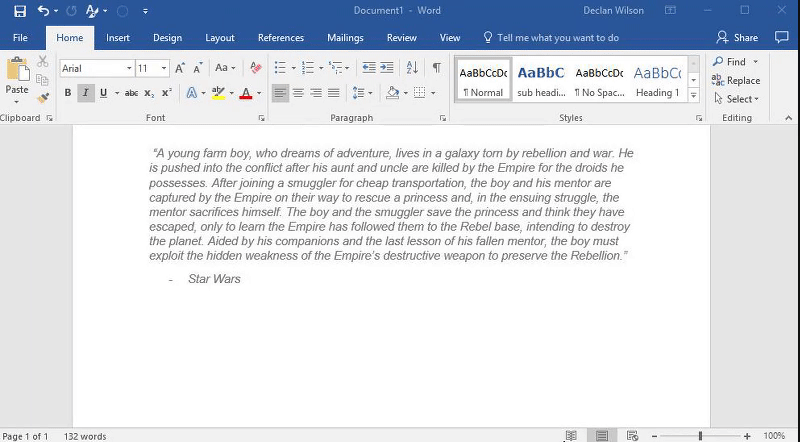
Task: Toggle subscript formatting
Action: point(149,93)
